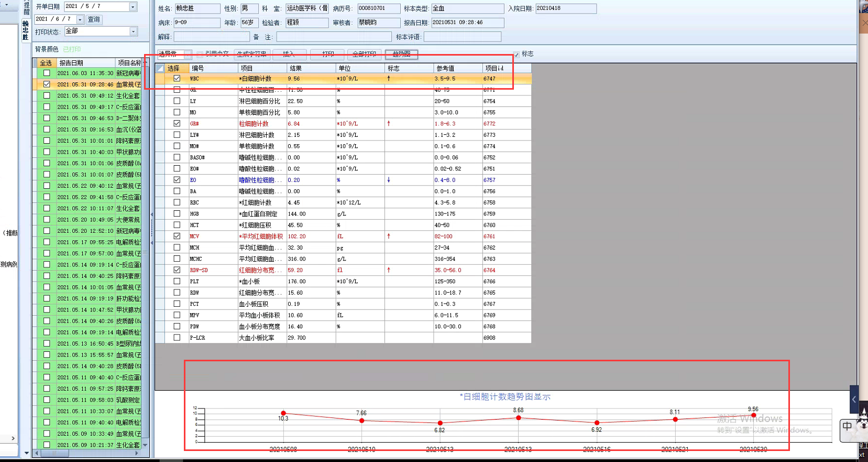This screenshot has height=462, width=868.
Task: Click the collapse arrow on right edge panel
Action: [854, 400]
